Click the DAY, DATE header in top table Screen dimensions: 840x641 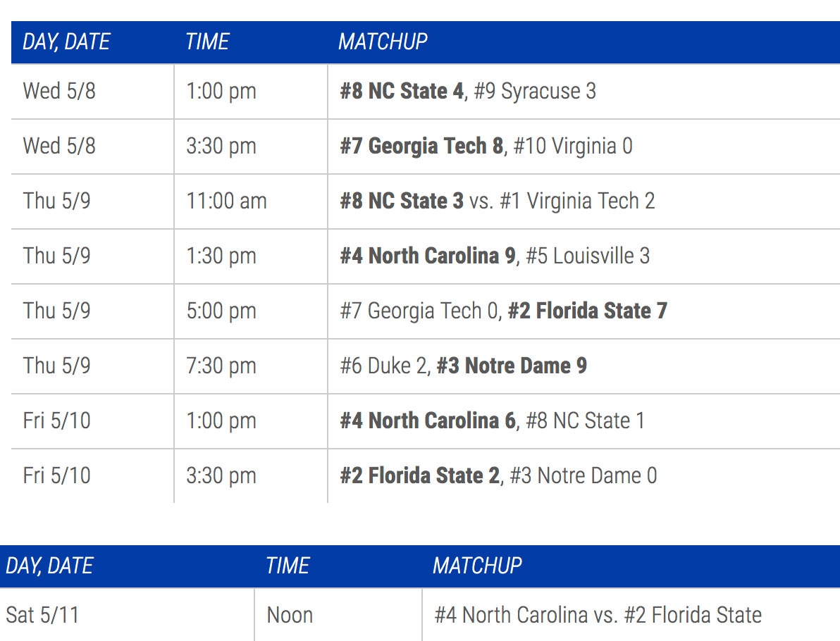66,42
